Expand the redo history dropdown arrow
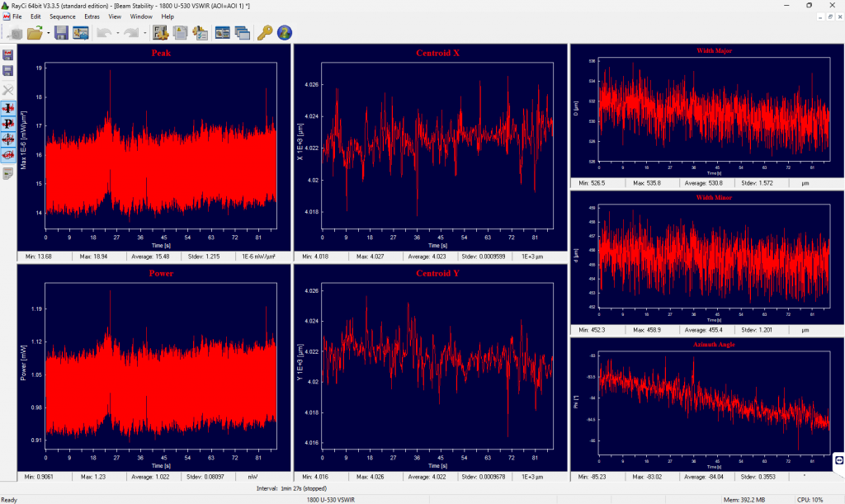Image resolution: width=845 pixels, height=504 pixels. click(144, 33)
